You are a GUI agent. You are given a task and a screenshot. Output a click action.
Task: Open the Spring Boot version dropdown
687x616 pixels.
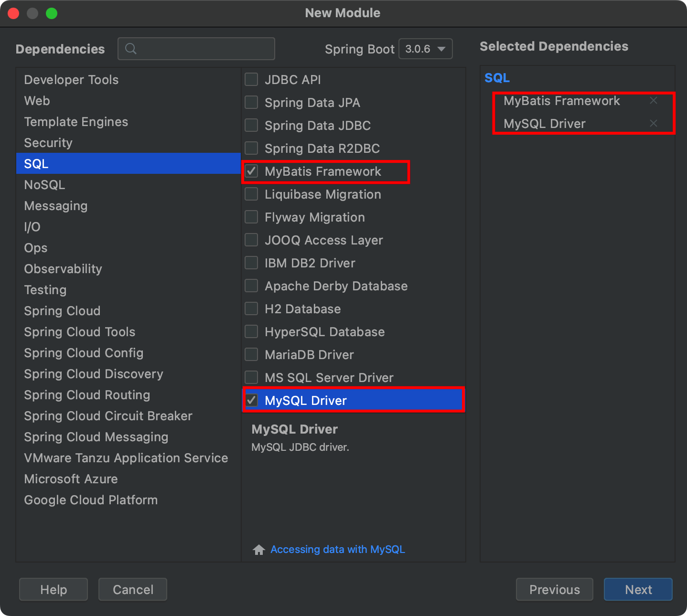[x=425, y=49]
